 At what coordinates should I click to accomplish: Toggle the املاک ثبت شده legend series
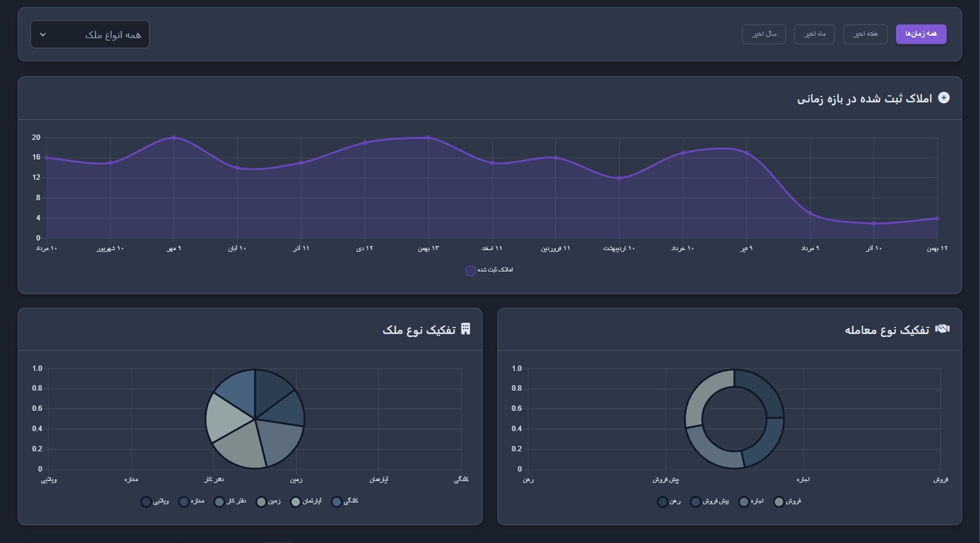pos(489,270)
